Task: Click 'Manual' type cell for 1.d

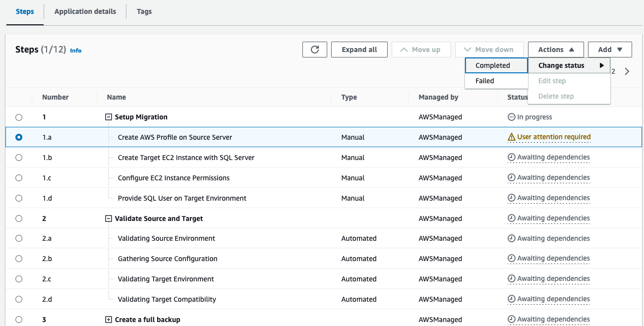Action: click(353, 198)
